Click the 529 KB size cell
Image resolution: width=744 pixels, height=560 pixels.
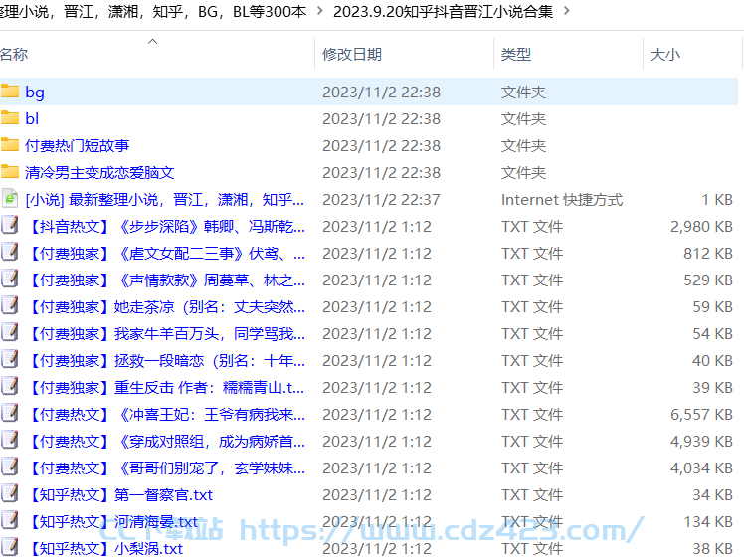[x=708, y=280]
